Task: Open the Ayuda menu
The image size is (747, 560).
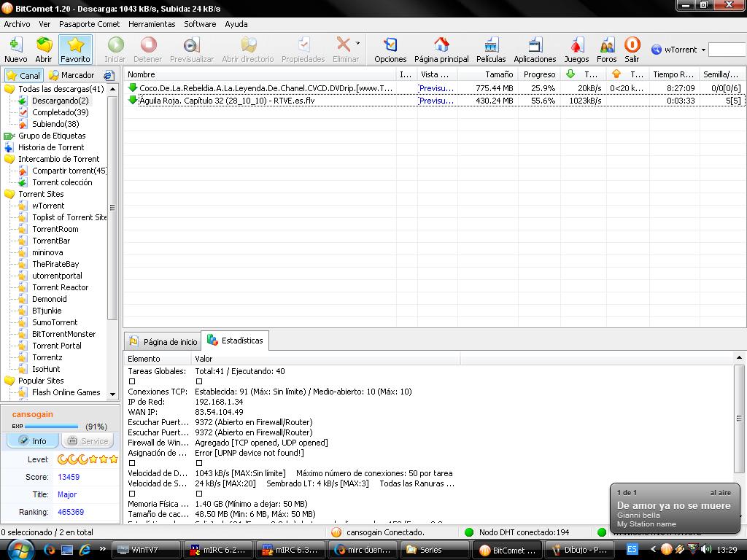Action: (x=236, y=24)
